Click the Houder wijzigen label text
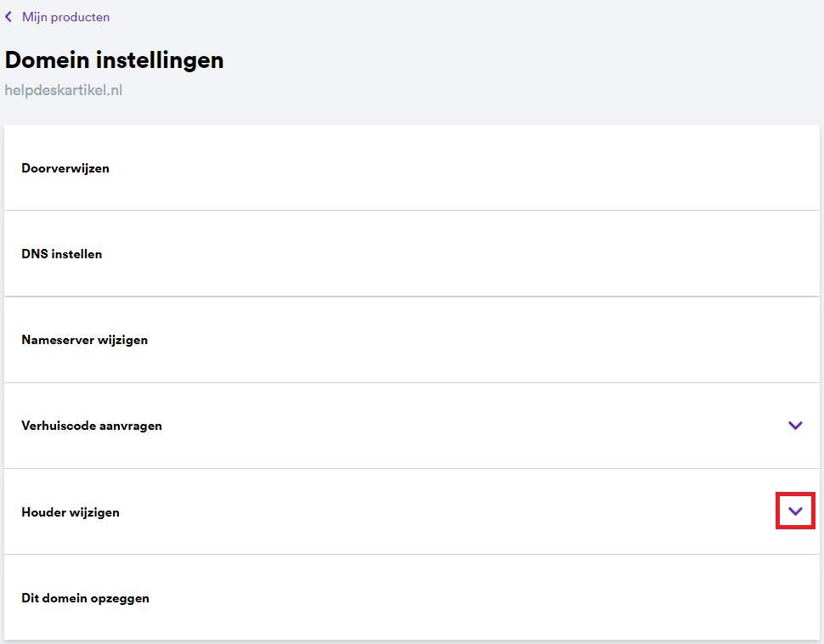This screenshot has height=644, width=824. pyautogui.click(x=71, y=512)
